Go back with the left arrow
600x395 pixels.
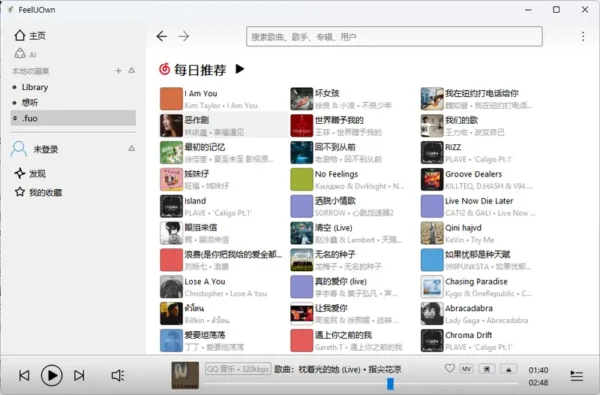[x=162, y=36]
